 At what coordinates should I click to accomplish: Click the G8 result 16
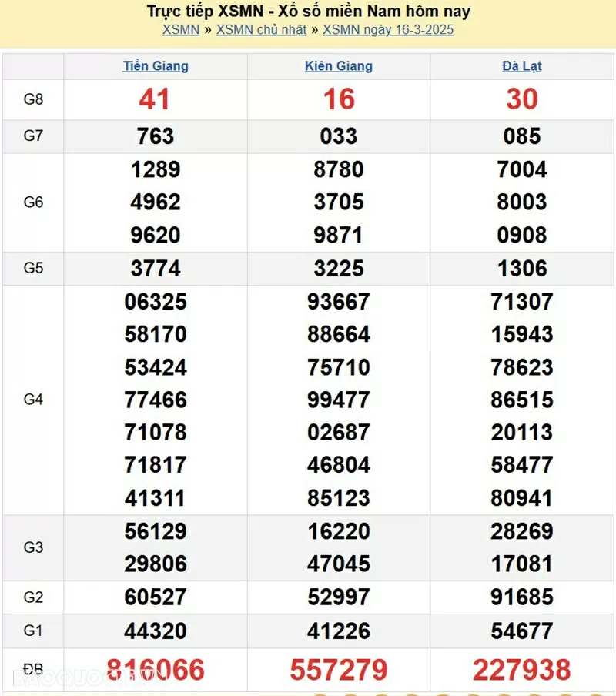coord(339,99)
